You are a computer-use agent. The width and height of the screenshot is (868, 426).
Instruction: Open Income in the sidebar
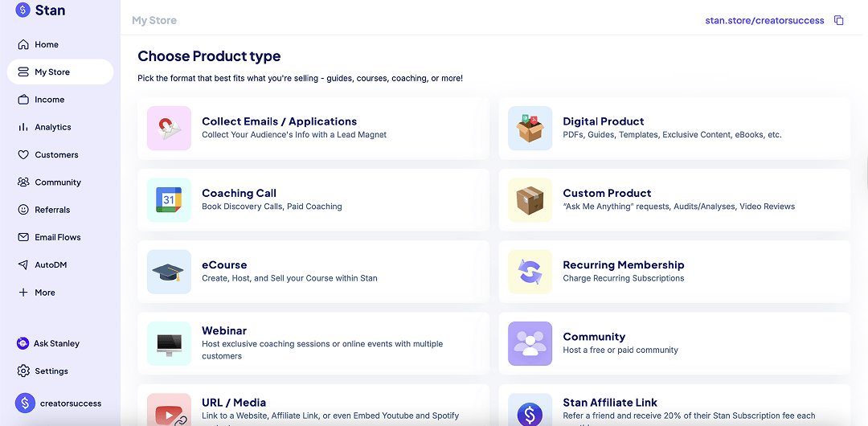pos(59,100)
